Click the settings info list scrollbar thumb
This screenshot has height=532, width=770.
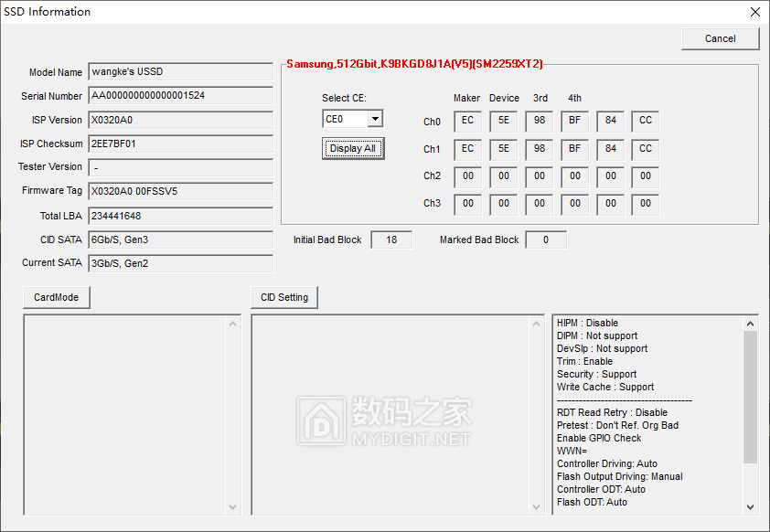[x=750, y=397]
